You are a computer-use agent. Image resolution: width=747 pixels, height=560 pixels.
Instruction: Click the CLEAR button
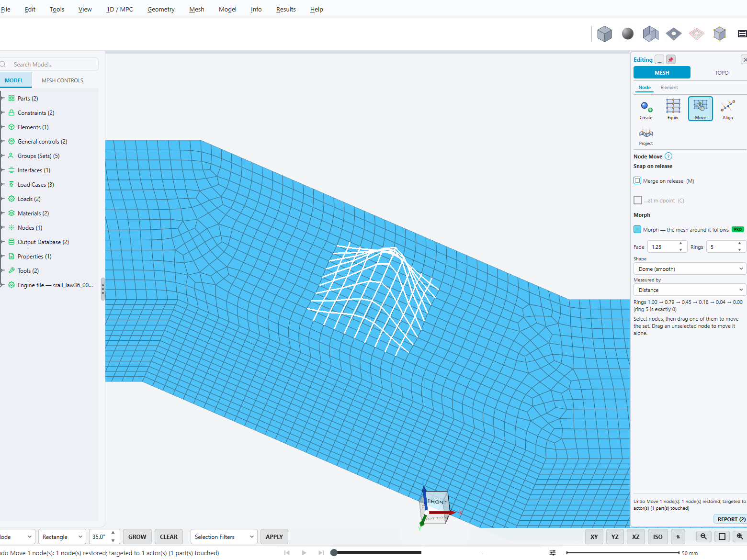[x=169, y=537]
